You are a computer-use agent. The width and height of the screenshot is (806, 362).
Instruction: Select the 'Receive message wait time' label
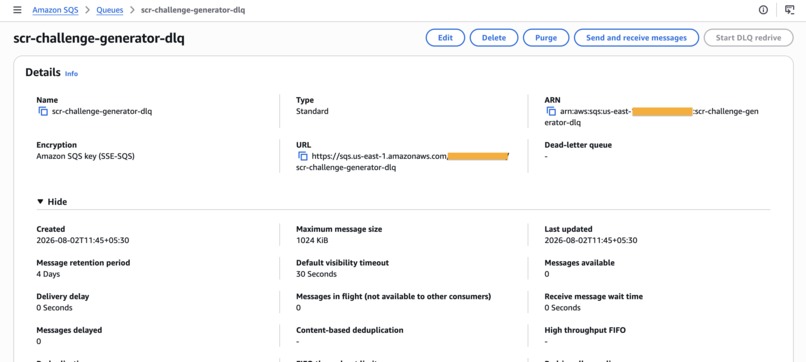pyautogui.click(x=594, y=297)
